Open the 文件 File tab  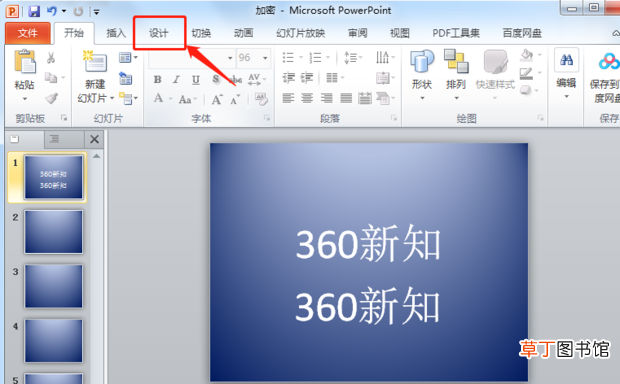point(28,33)
